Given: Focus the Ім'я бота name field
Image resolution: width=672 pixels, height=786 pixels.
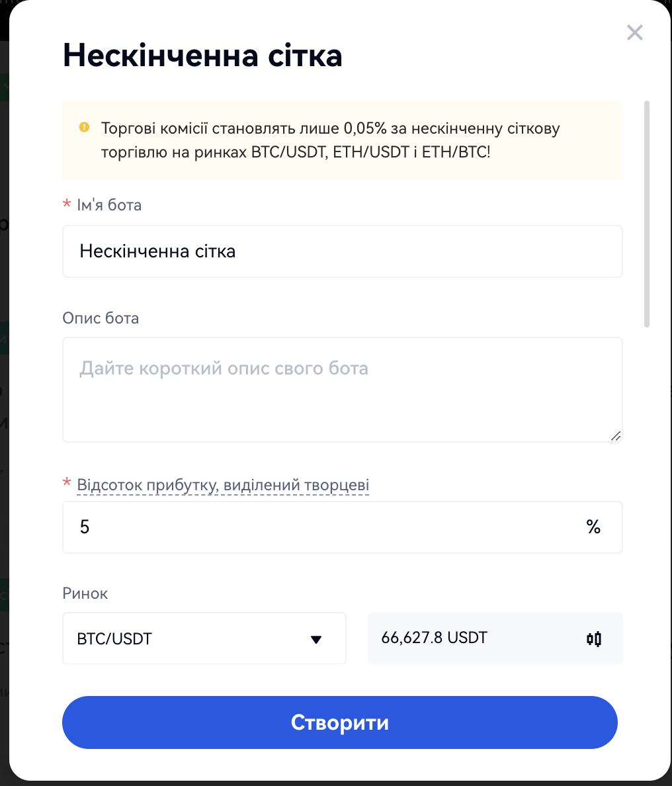Looking at the screenshot, I should pyautogui.click(x=342, y=251).
